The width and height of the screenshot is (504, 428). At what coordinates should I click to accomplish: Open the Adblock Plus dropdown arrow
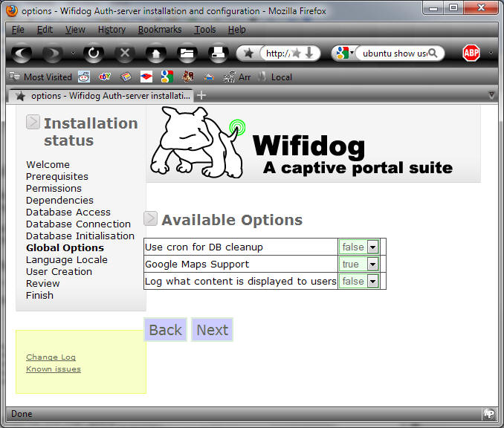491,53
